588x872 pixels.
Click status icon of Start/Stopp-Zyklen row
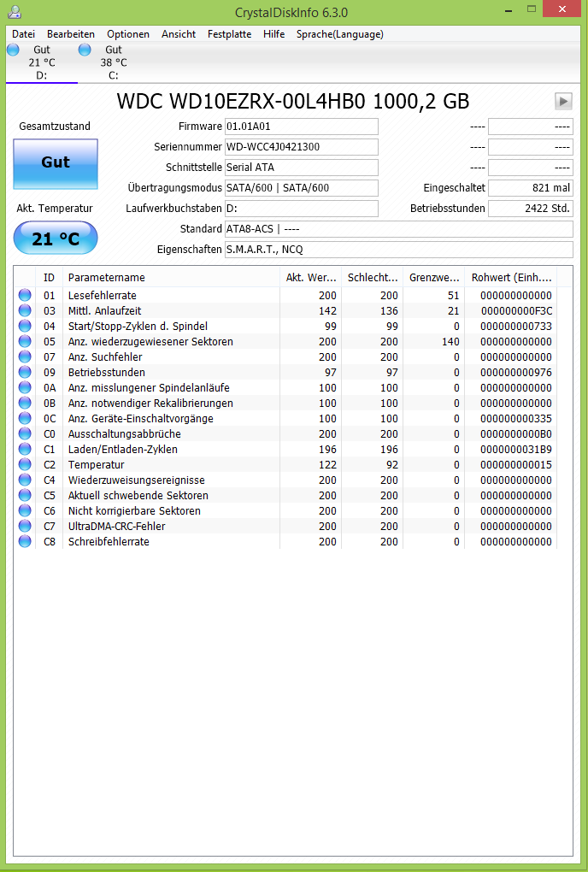[25, 326]
